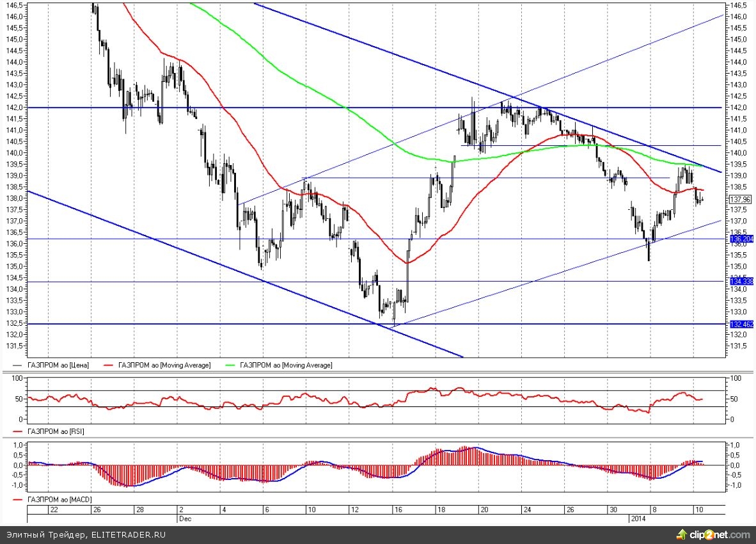Viewport: 756px width, 544px height.
Task: Click the 1,0 label on the left MACD scale
Action: (x=19, y=444)
